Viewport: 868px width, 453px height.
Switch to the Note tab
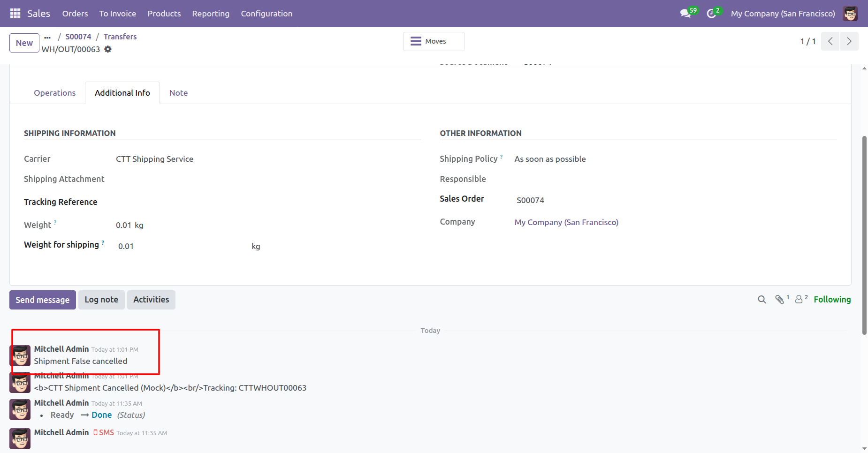(178, 93)
